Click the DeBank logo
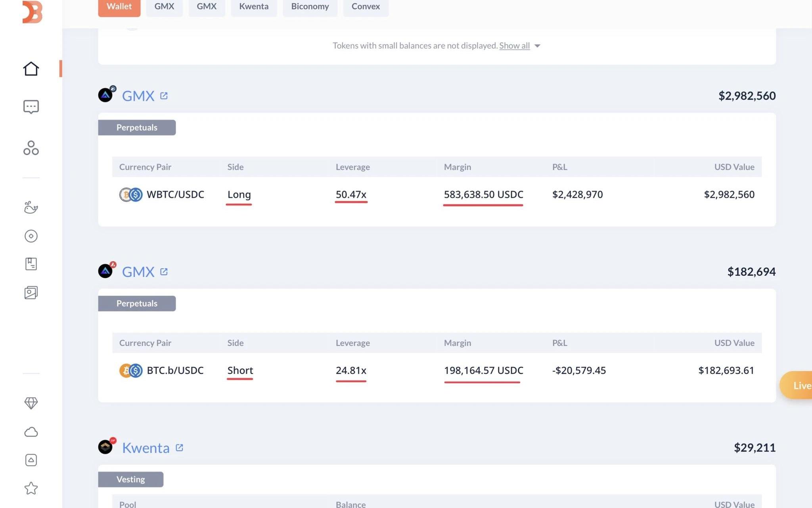This screenshot has width=812, height=508. [x=32, y=12]
